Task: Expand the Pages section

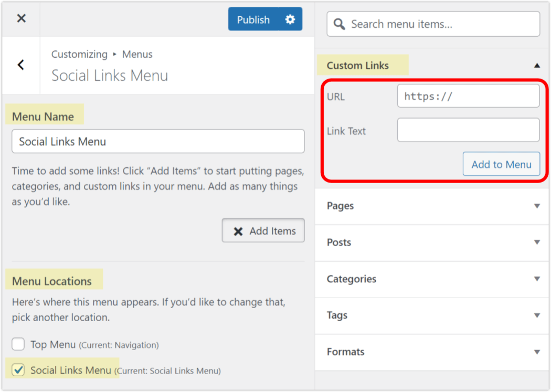Action: [x=432, y=206]
